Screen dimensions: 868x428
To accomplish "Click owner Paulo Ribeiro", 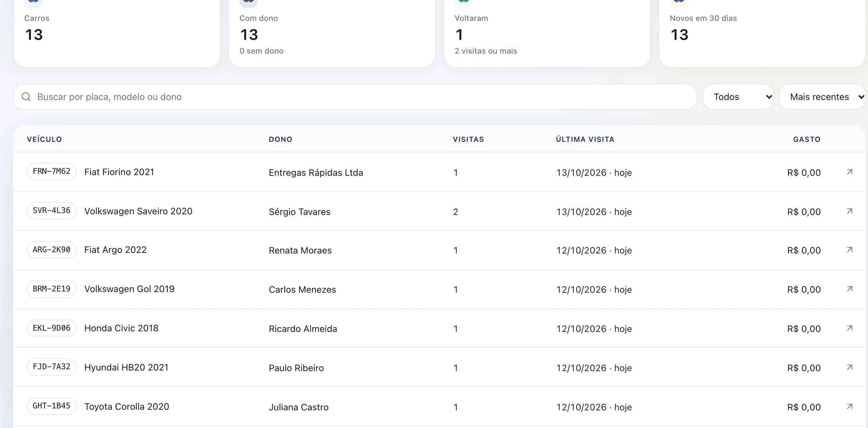I will 296,368.
